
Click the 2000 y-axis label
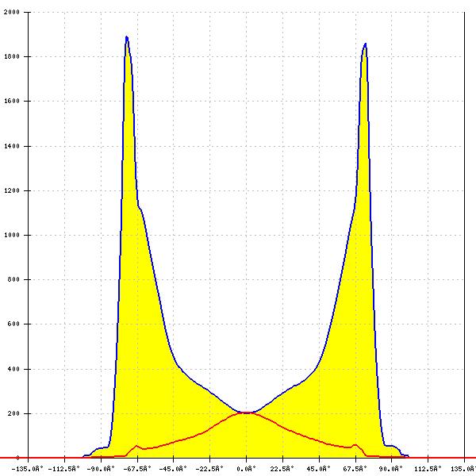[12, 12]
